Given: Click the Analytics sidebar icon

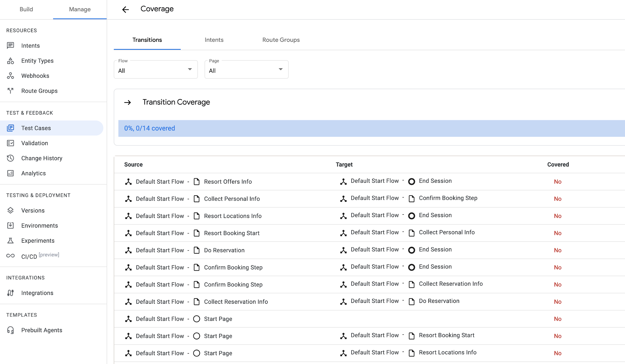Looking at the screenshot, I should click(x=11, y=173).
